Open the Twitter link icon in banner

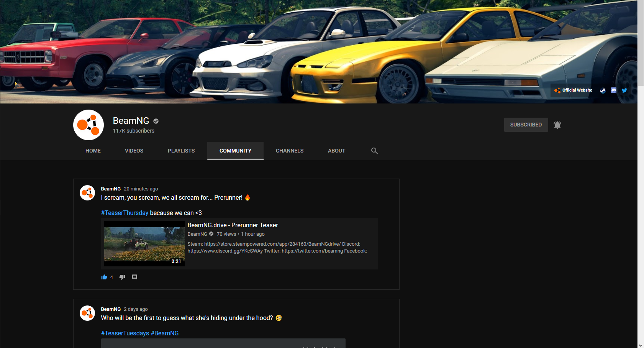point(624,90)
